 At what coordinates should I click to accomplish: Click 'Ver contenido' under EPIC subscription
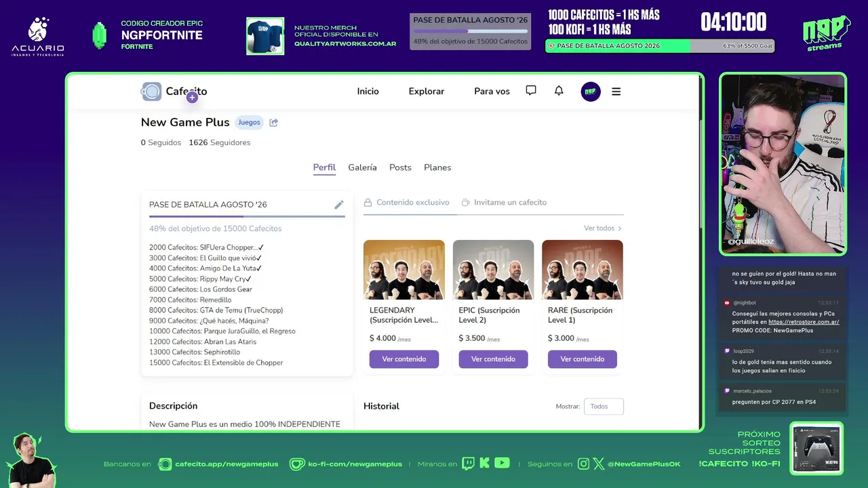coord(493,359)
